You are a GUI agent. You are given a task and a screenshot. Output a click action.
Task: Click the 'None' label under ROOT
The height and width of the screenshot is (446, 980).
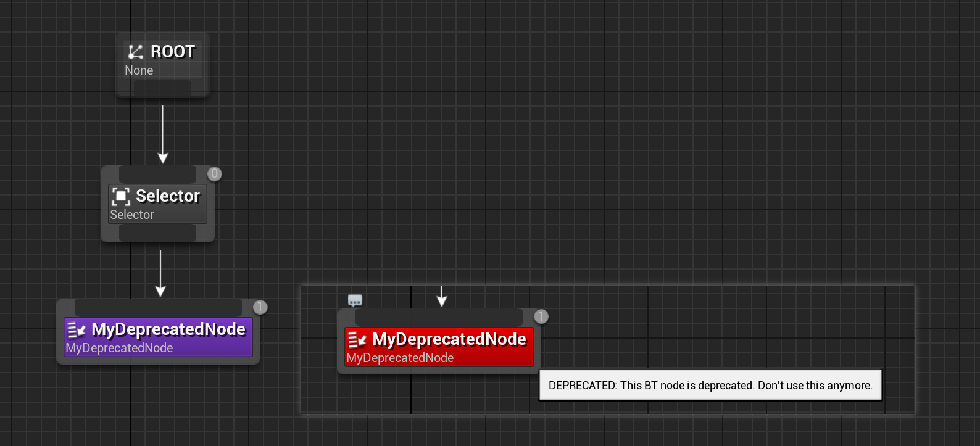(139, 71)
